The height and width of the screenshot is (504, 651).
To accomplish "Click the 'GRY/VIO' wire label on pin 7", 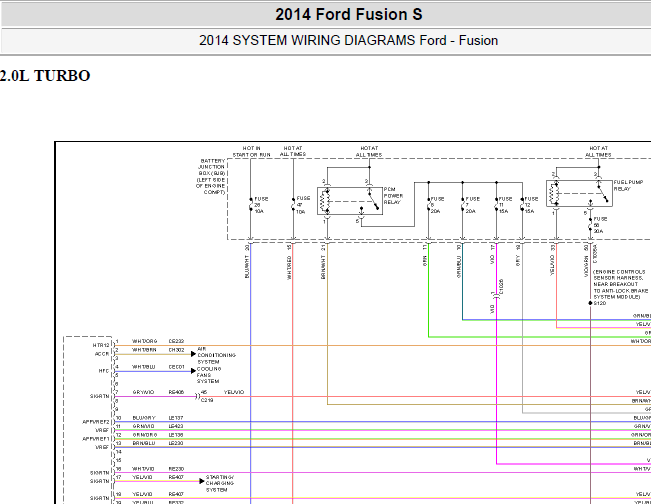I will pos(143,392).
